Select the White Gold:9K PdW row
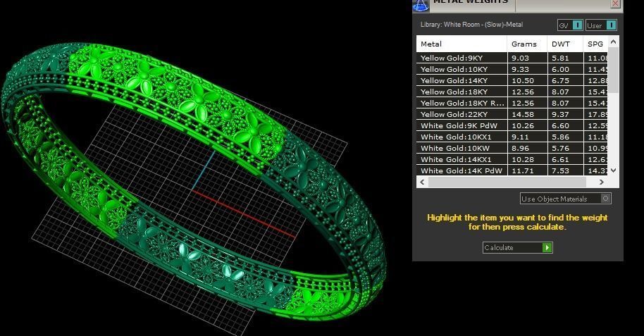The image size is (644, 336). point(512,125)
